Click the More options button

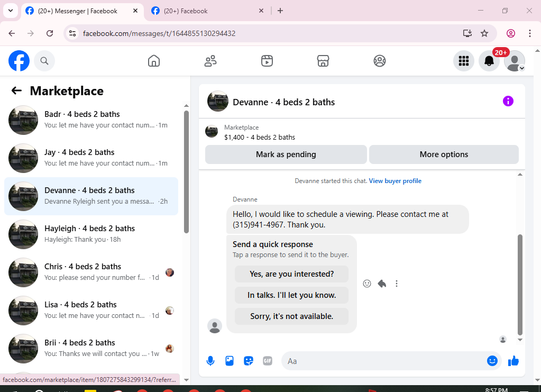click(x=444, y=154)
